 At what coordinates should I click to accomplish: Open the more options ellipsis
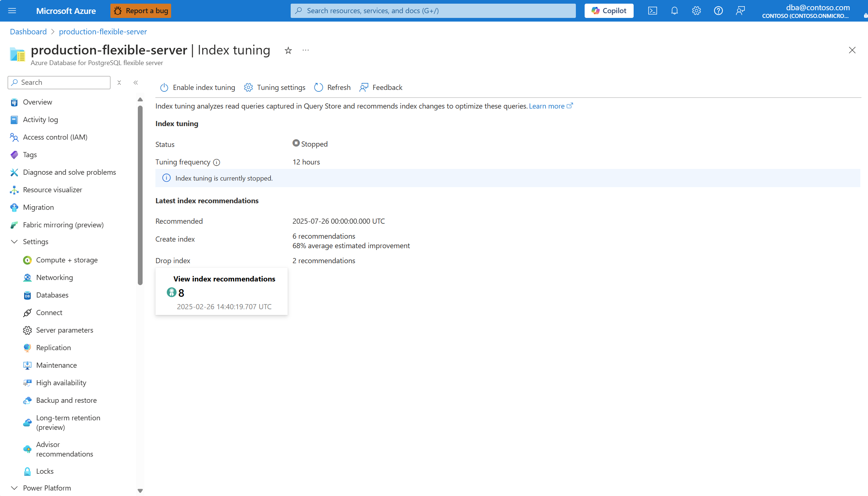tap(306, 50)
